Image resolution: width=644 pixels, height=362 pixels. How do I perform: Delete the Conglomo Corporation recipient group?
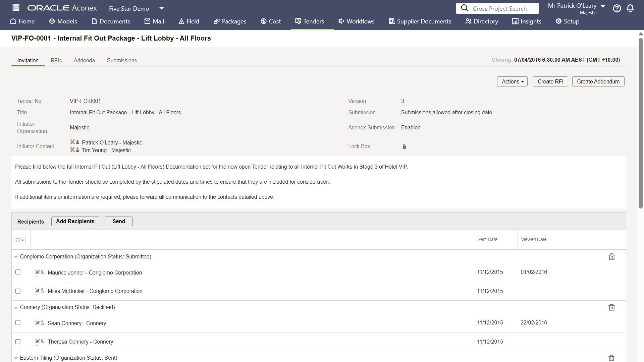click(611, 257)
